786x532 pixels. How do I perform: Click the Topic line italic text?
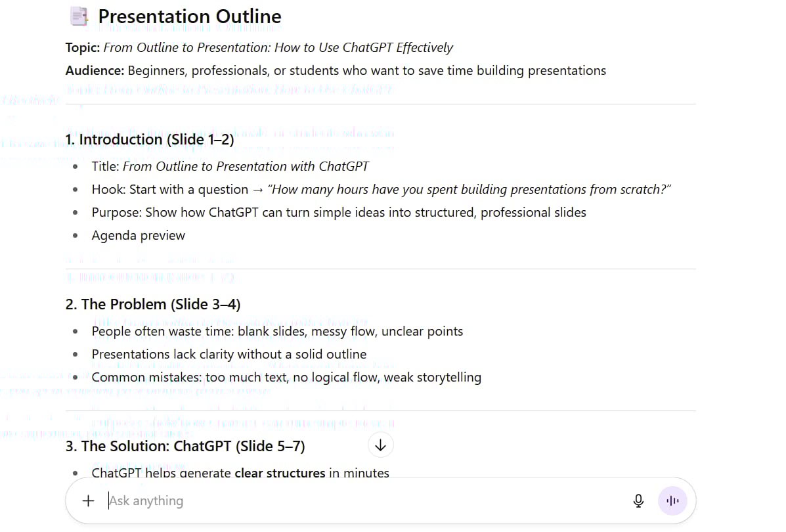click(x=278, y=48)
